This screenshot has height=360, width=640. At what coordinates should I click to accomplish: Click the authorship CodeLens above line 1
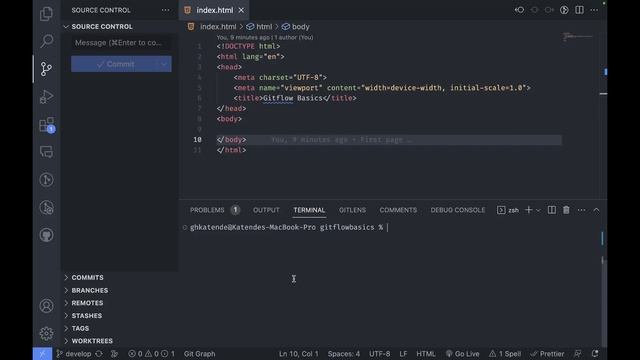pos(265,38)
